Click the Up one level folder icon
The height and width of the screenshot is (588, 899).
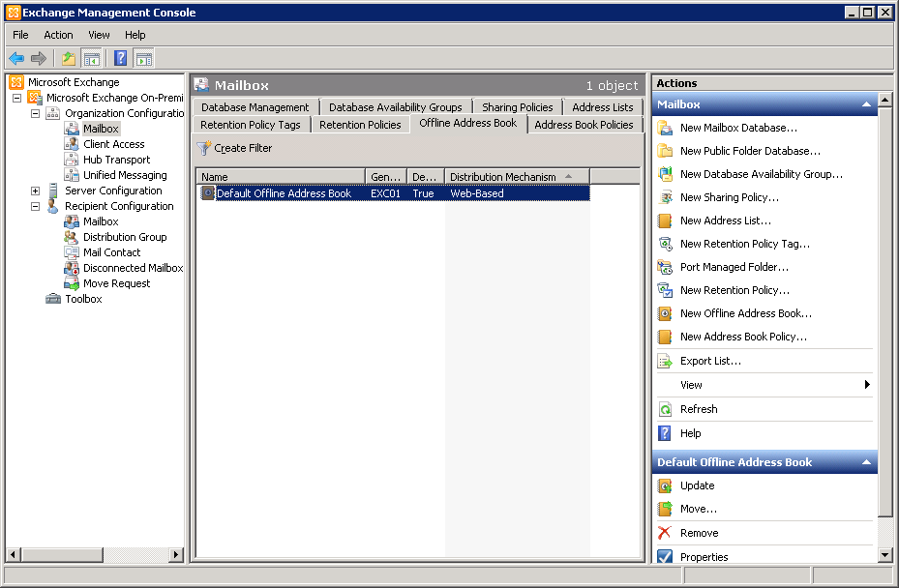(x=69, y=58)
